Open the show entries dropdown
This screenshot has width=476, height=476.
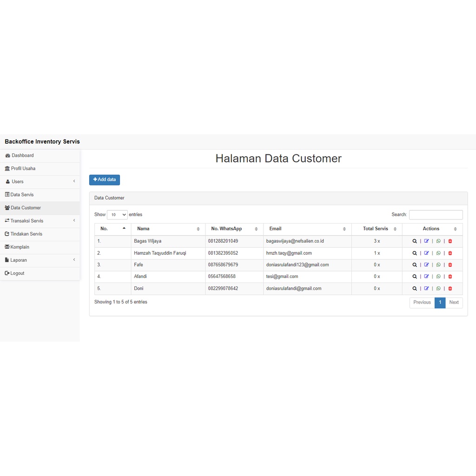[x=117, y=215]
